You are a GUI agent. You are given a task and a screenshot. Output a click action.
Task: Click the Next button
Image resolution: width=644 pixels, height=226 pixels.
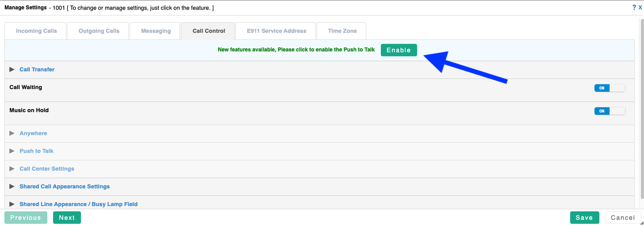pyautogui.click(x=67, y=217)
